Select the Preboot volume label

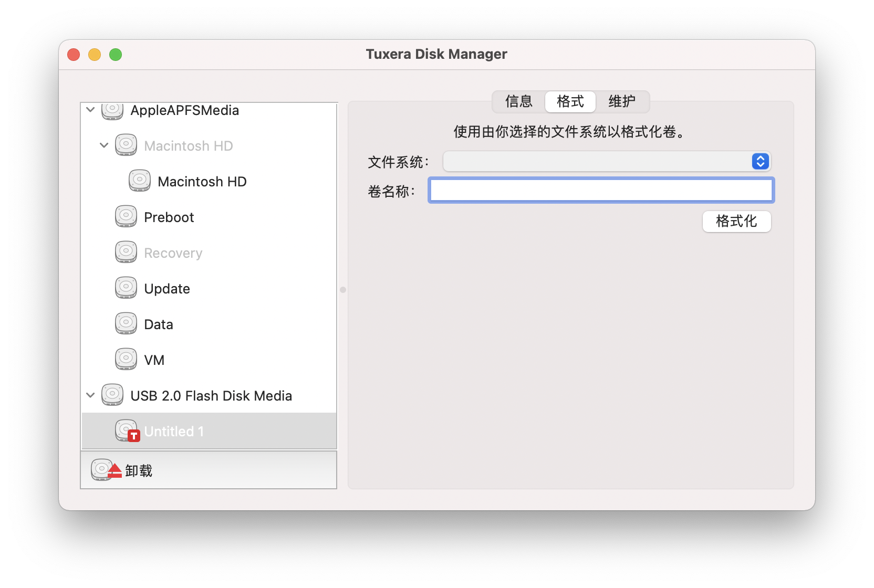169,217
